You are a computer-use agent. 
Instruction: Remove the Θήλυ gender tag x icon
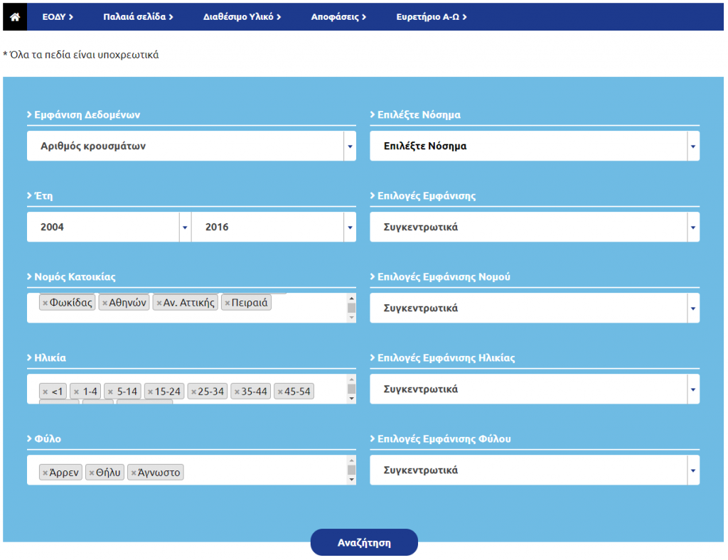tap(92, 473)
